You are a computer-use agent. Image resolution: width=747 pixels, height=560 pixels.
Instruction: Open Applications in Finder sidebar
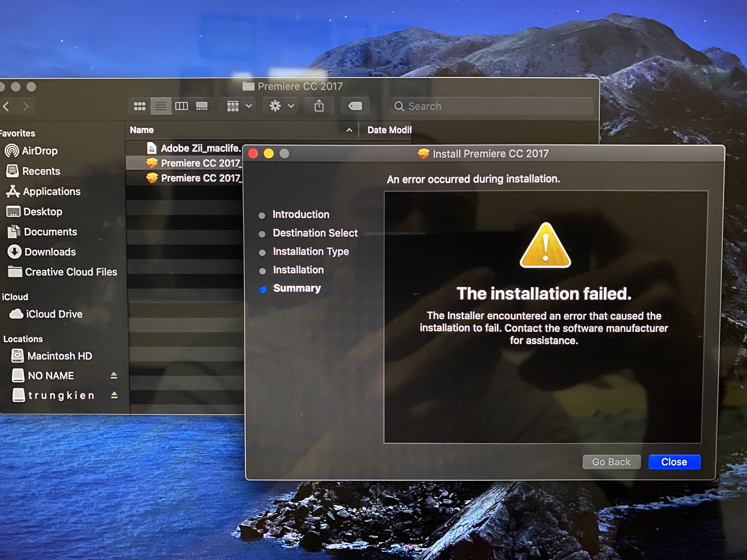point(43,191)
